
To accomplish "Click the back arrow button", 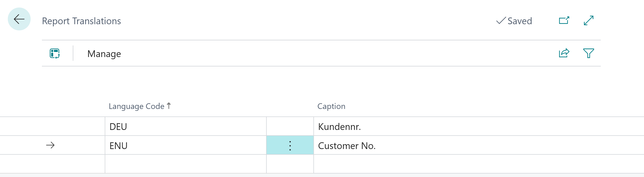I will tap(19, 19).
